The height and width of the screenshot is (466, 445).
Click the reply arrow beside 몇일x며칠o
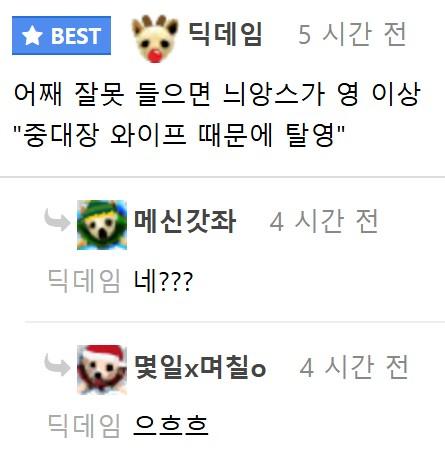(x=57, y=365)
